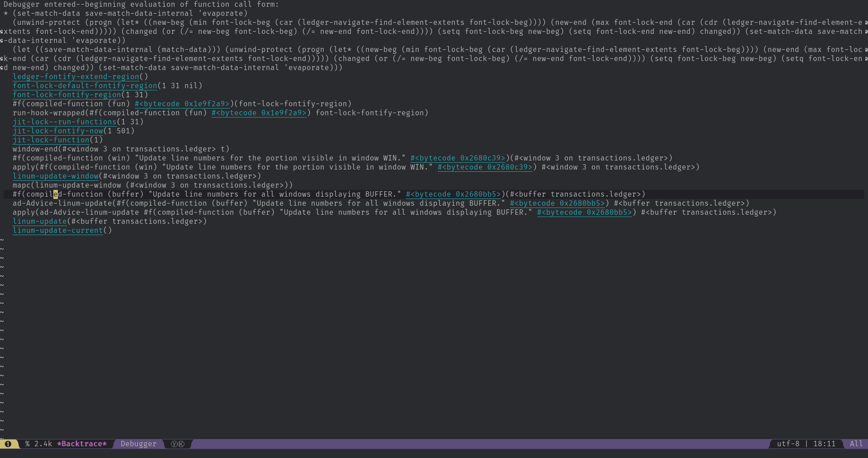Click the bytecode 0x2680c39 link
Screen dimensions: 868x458
[x=458, y=158]
